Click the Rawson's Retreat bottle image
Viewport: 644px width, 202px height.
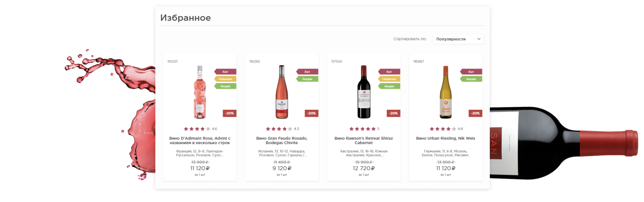[364, 92]
